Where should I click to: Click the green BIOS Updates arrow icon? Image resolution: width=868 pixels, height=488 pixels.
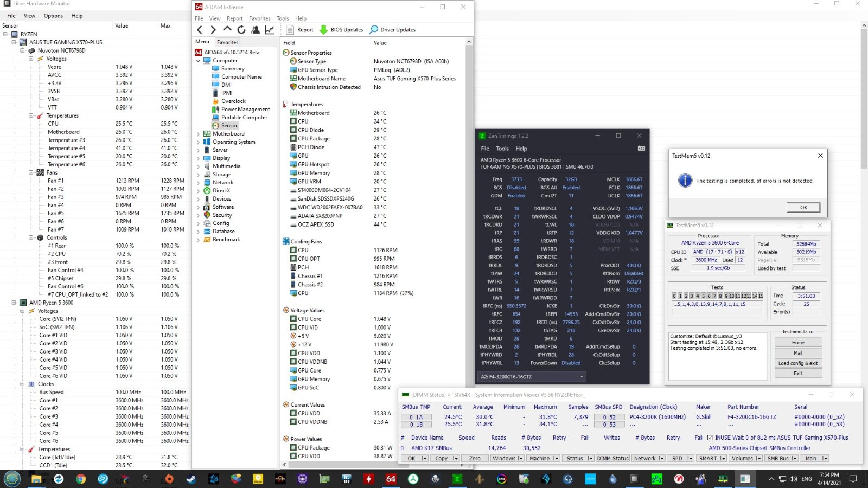coord(324,30)
